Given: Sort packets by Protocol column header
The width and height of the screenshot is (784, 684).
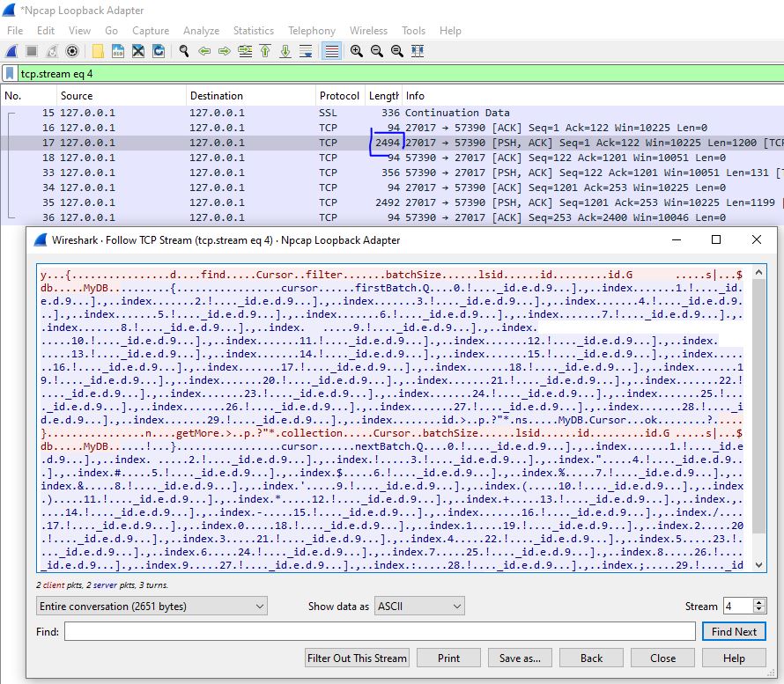Looking at the screenshot, I should click(x=340, y=95).
